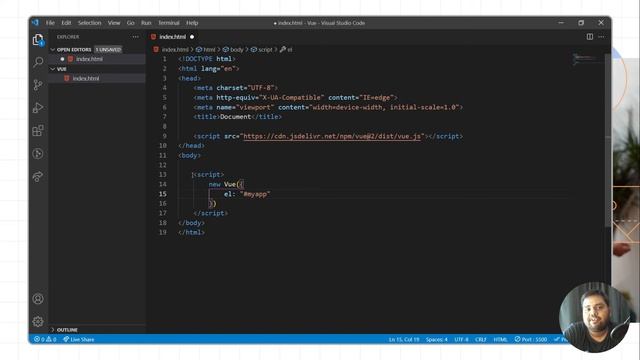Screen dimensions: 640x360
Task: Click the closing </html> tag on line 19
Action: point(191,233)
